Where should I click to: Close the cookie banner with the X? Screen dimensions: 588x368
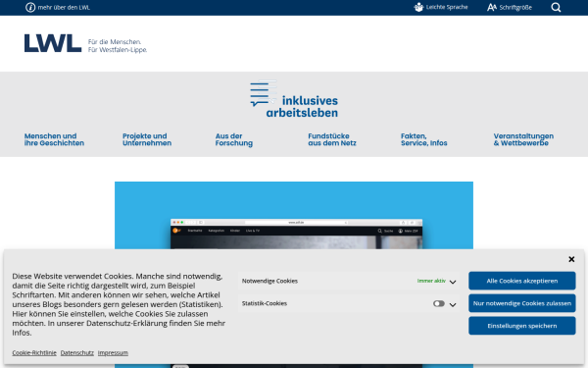(571, 259)
